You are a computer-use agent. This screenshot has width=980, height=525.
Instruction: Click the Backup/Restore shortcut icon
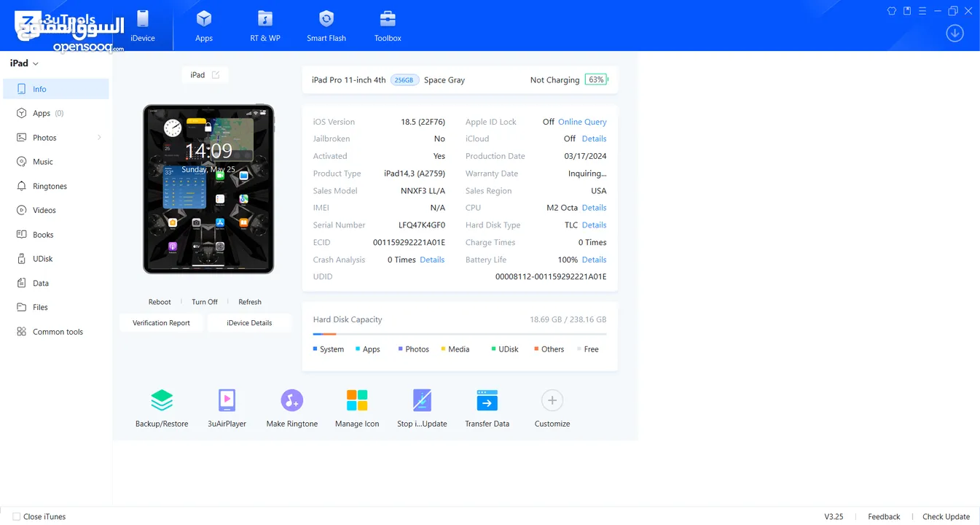tap(162, 400)
